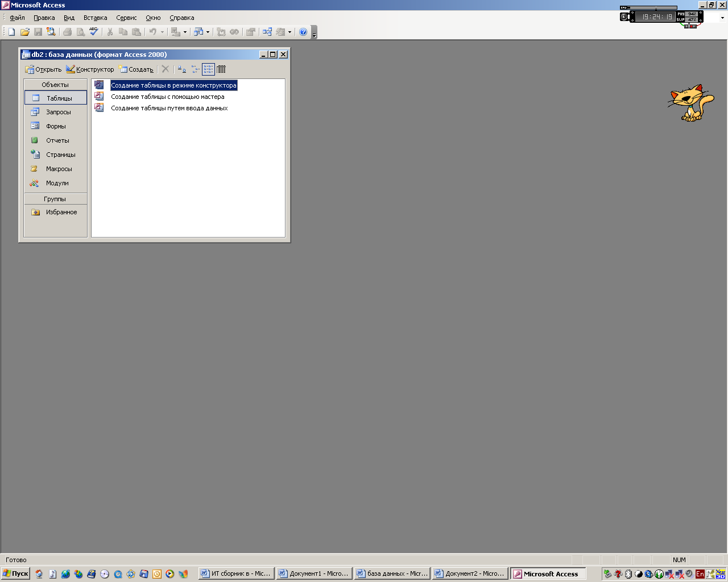Click the Copy toolbar icon
Viewport: 728px width, 582px height.
[x=123, y=32]
